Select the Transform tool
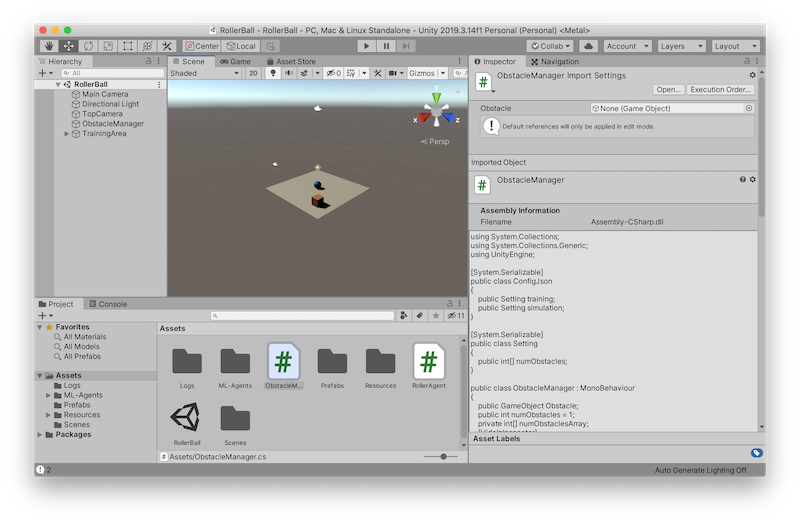The width and height of the screenshot is (800, 522). click(x=147, y=46)
